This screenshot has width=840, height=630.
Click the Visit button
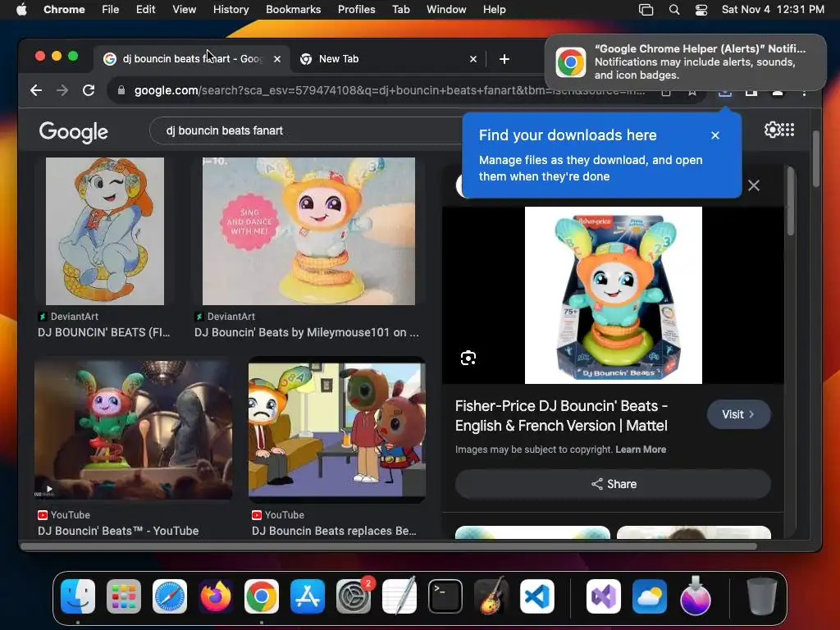738,414
